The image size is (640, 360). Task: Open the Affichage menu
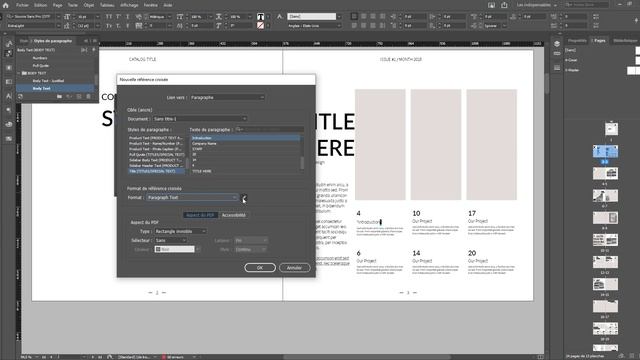(x=129, y=5)
